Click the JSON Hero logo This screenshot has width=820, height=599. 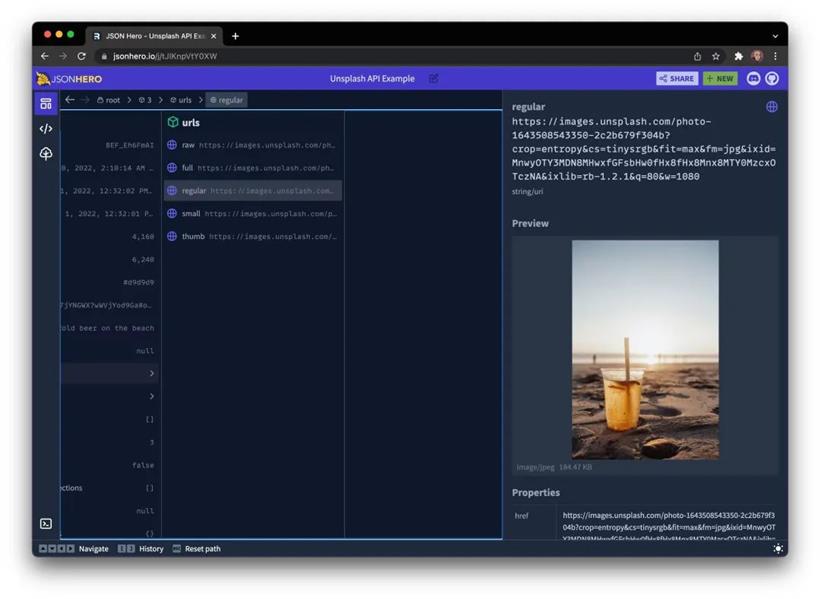click(x=69, y=79)
